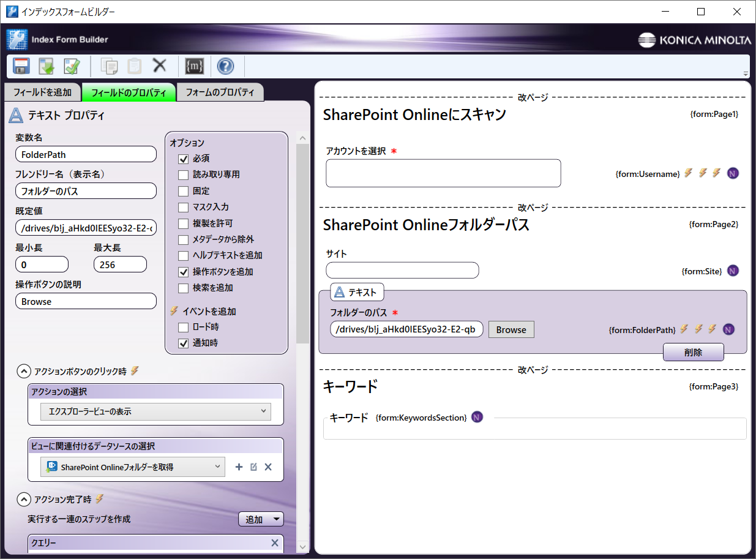The height and width of the screenshot is (559, 756).
Task: Click the アカウントを選択 box in form preview
Action: pos(443,173)
